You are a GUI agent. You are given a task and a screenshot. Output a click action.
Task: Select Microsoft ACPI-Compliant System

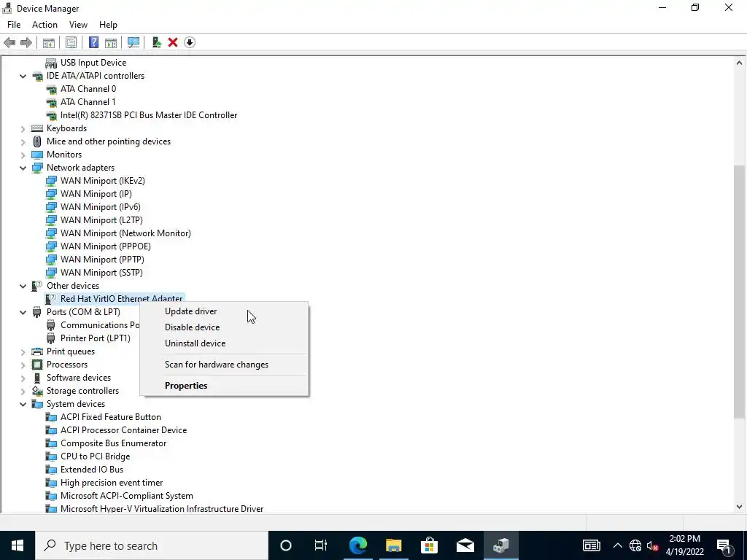pyautogui.click(x=127, y=496)
